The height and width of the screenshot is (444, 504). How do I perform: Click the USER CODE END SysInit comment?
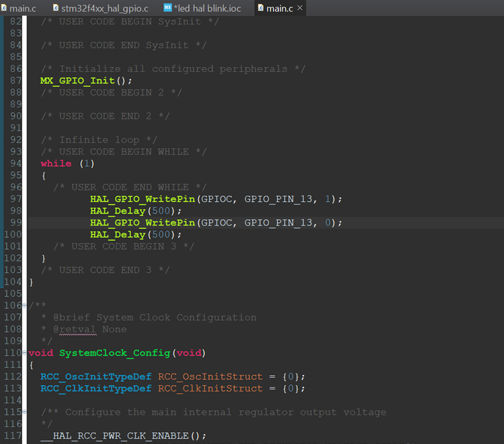[x=123, y=45]
